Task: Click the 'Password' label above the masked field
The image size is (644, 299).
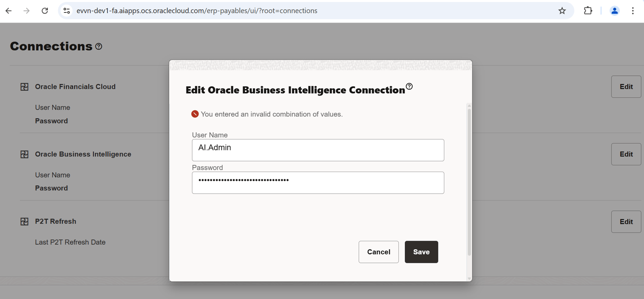Action: click(x=207, y=168)
